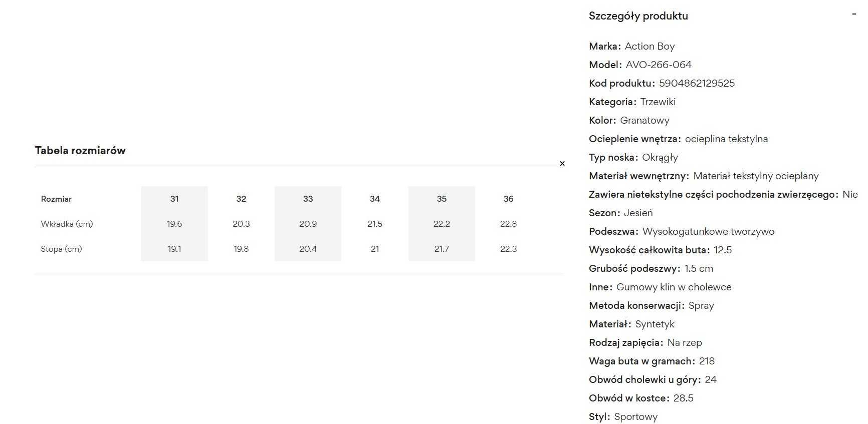Click the Granatowy color value
This screenshot has width=868, height=424.
pyautogui.click(x=644, y=120)
